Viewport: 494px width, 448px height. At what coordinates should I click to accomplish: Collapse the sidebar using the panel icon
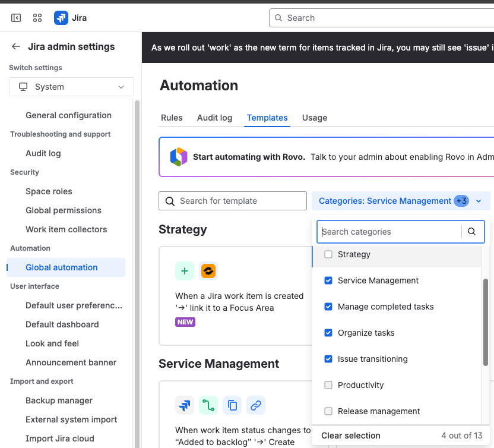[16, 18]
